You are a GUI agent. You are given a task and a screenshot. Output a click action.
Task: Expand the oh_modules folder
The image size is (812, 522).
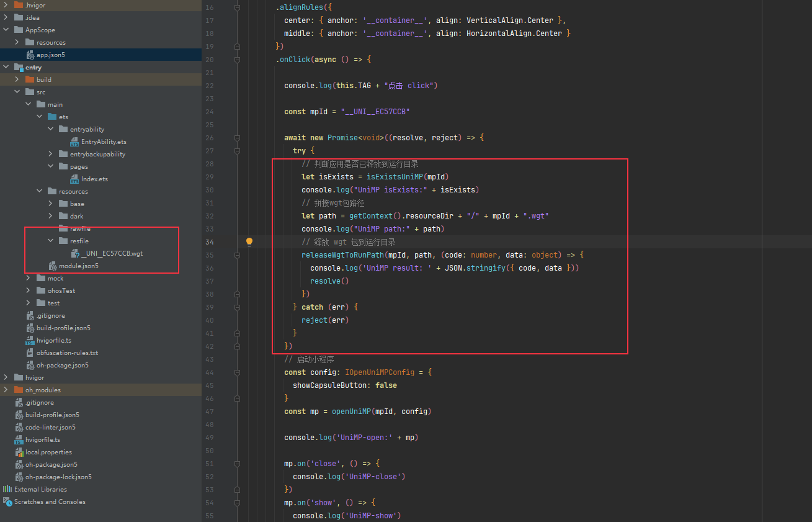point(6,390)
